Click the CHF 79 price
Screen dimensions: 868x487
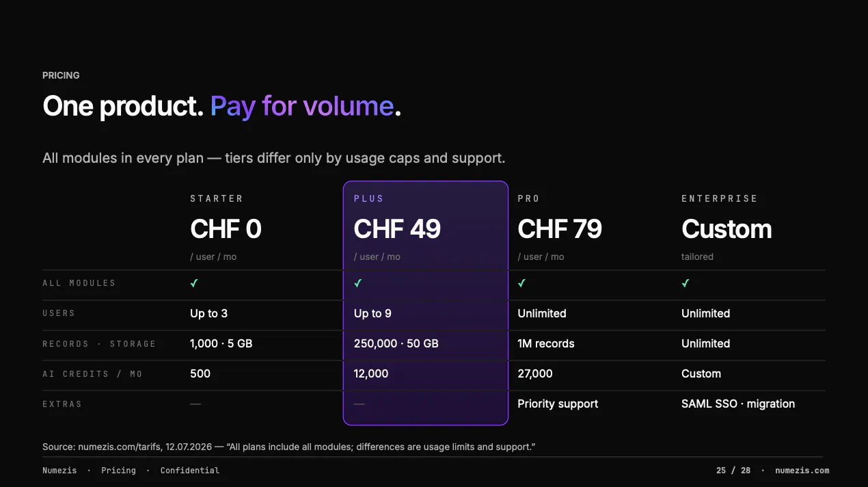(560, 229)
